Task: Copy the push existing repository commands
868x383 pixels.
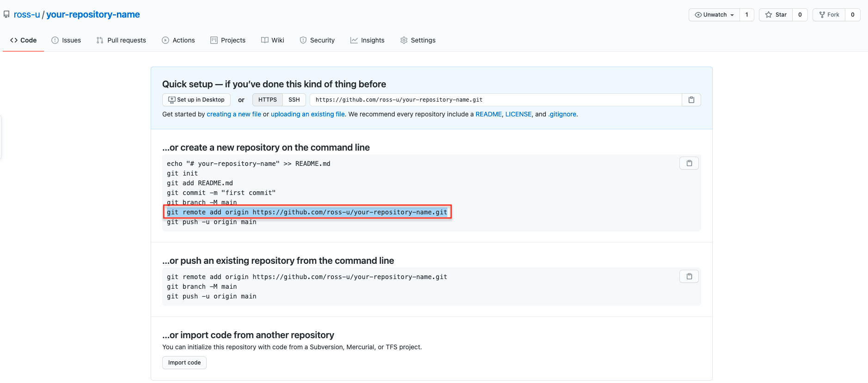Action: pyautogui.click(x=689, y=276)
